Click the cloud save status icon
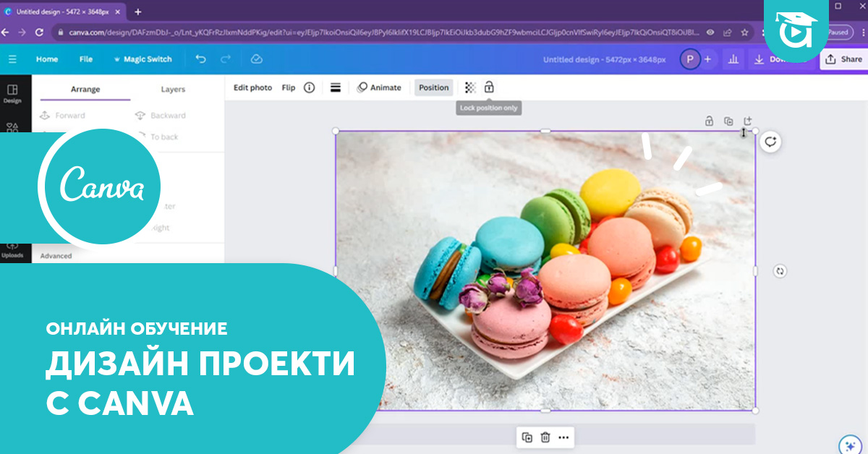The height and width of the screenshot is (454, 868). point(256,59)
